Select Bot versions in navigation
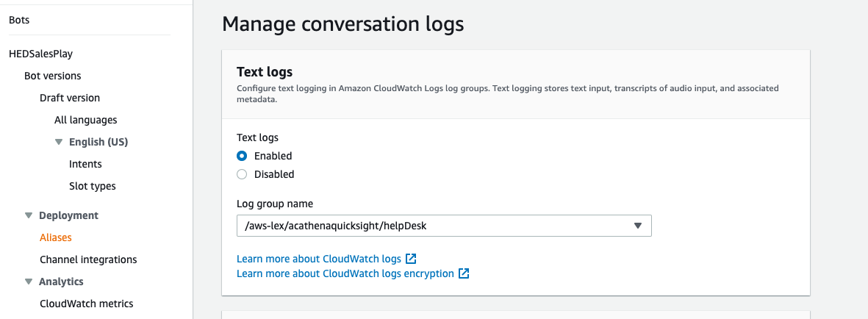The width and height of the screenshot is (868, 319). 53,76
